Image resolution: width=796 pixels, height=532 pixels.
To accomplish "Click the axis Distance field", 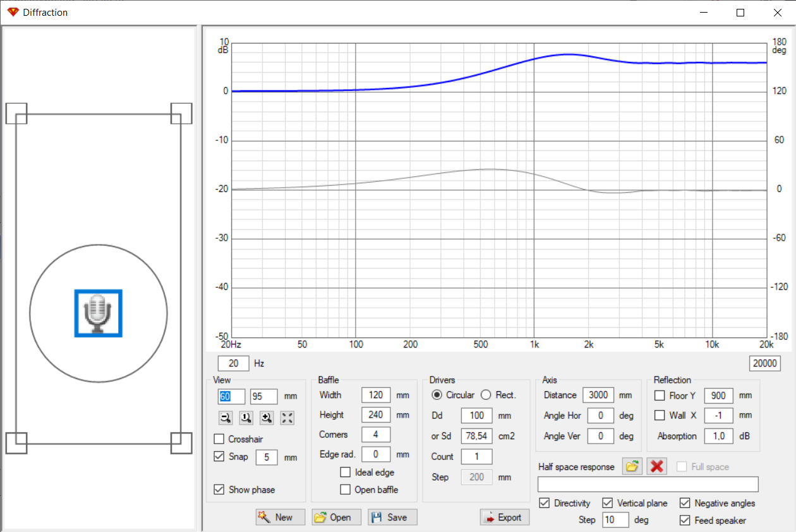I will pyautogui.click(x=598, y=395).
